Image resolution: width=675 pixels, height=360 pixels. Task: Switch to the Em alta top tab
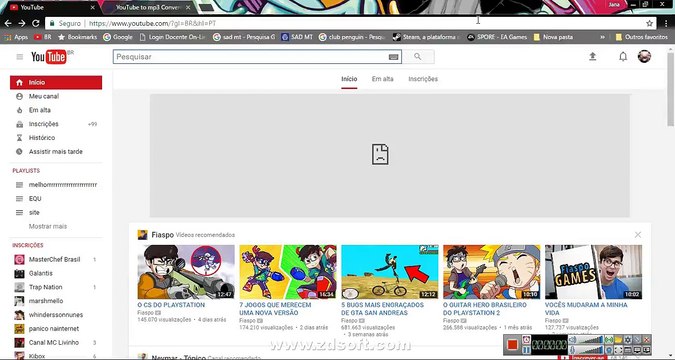tap(382, 79)
